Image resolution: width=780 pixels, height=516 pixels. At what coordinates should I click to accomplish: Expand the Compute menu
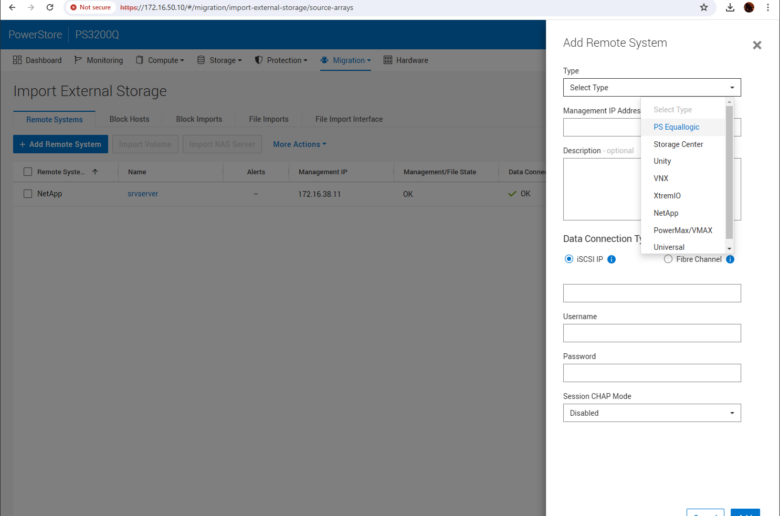tap(160, 60)
